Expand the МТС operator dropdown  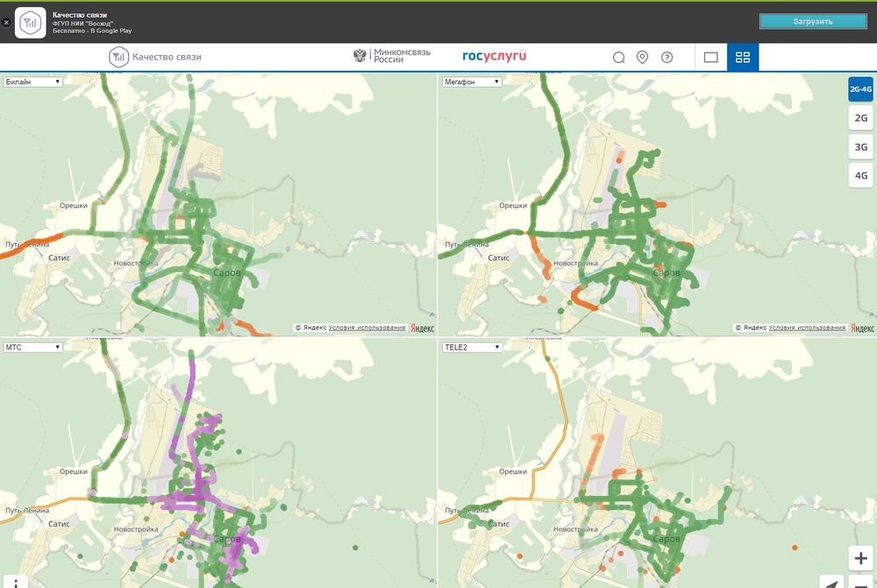click(x=32, y=347)
